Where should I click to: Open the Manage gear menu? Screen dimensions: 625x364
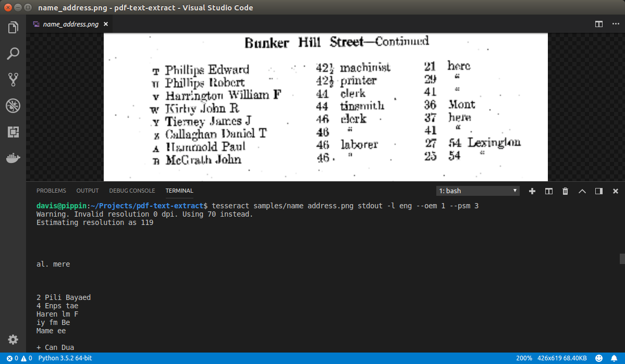point(13,340)
